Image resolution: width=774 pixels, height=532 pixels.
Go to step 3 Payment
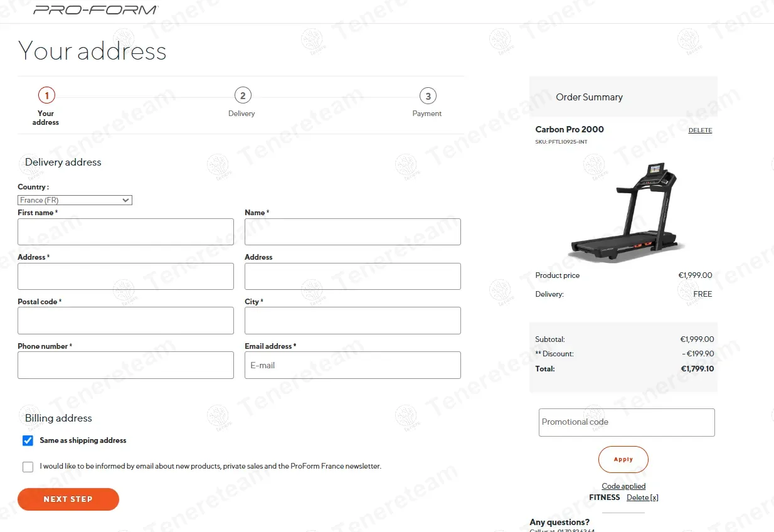(428, 96)
